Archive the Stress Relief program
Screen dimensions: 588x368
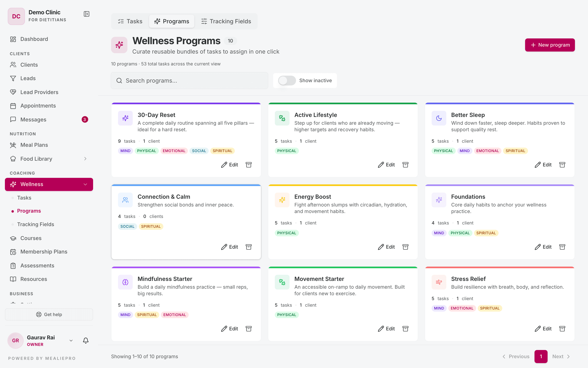click(562, 329)
